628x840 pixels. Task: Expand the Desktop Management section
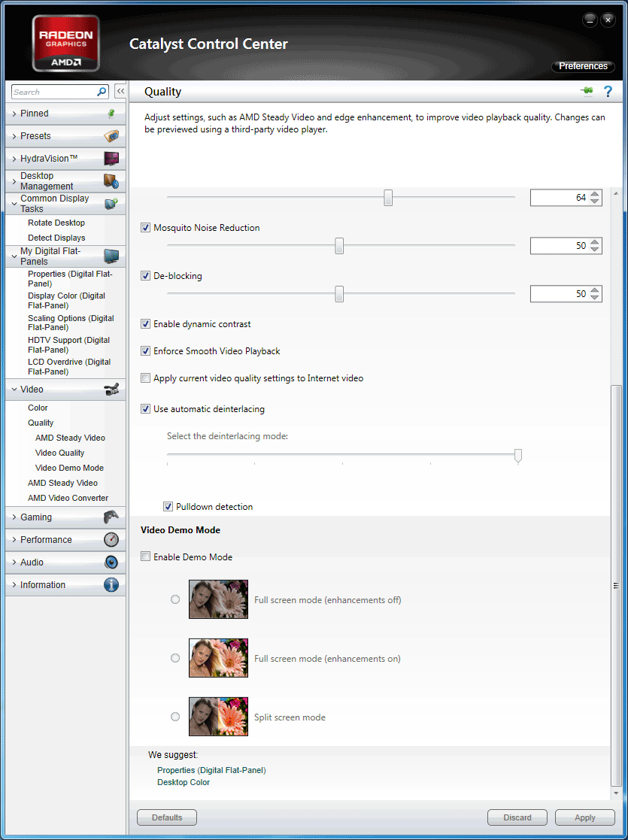coord(14,181)
